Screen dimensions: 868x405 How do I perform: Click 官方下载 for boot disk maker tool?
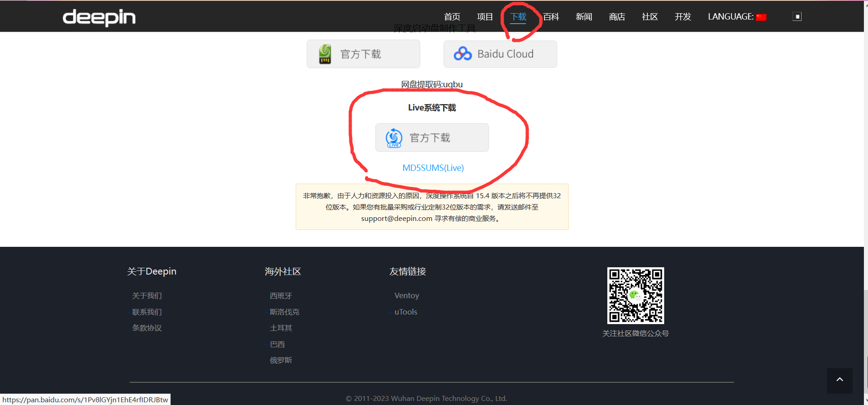(x=363, y=54)
